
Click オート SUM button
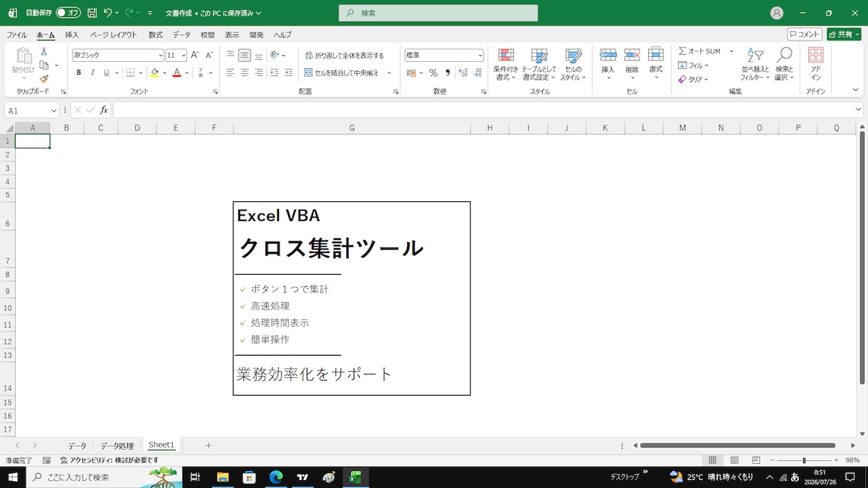click(x=699, y=51)
